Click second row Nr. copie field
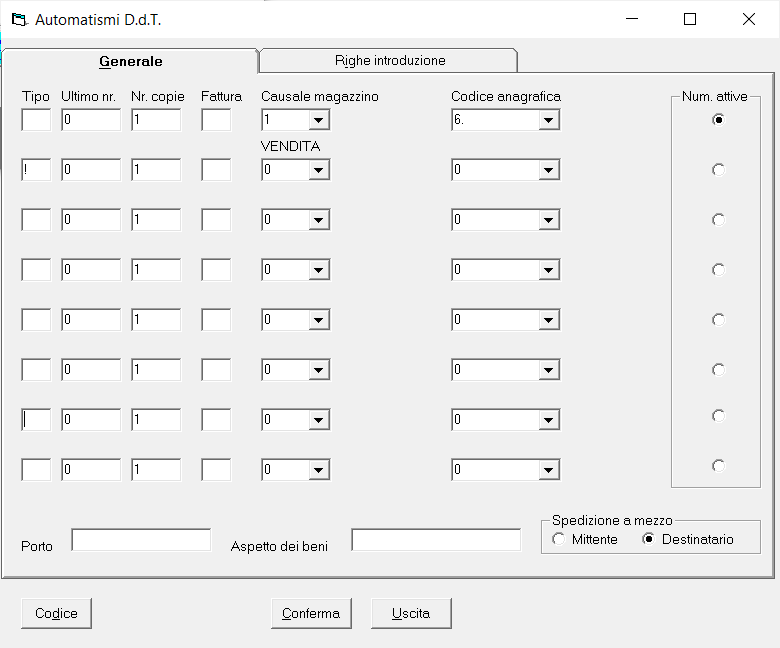The image size is (780, 648). point(156,170)
